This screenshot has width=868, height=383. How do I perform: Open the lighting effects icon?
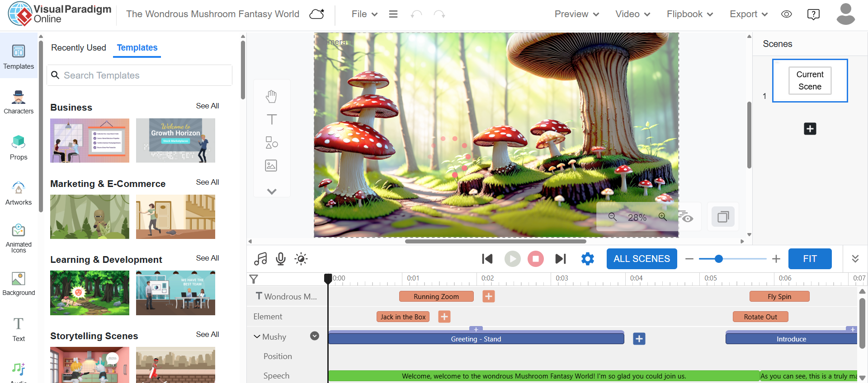click(x=301, y=259)
